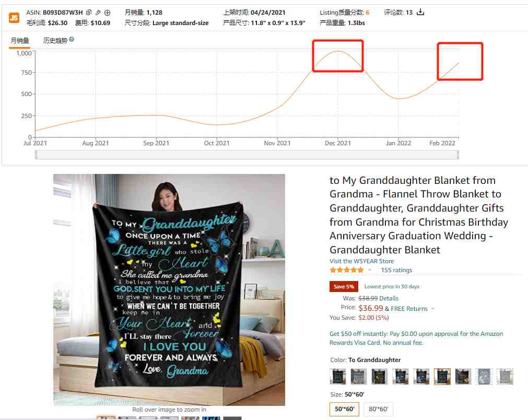This screenshot has width=528, height=420.
Task: Visit the WSYEAR Store link
Action: 361,261
